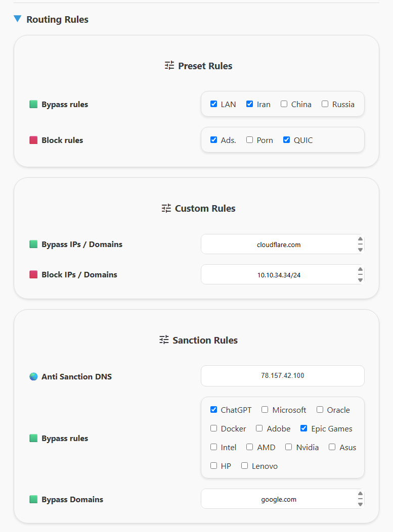Disable the ChatGPT sanction bypass checkbox
This screenshot has width=393, height=532.
pyautogui.click(x=213, y=410)
